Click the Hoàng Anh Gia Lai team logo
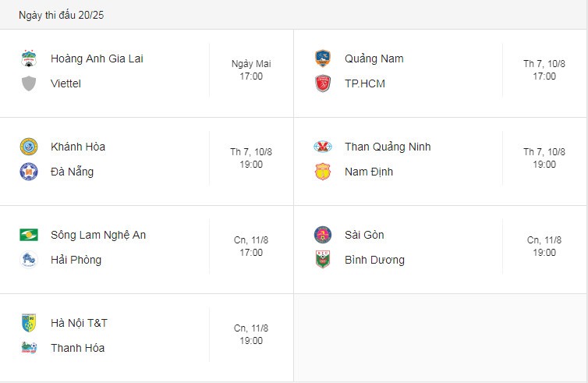This screenshot has height=383, width=588. click(x=29, y=59)
